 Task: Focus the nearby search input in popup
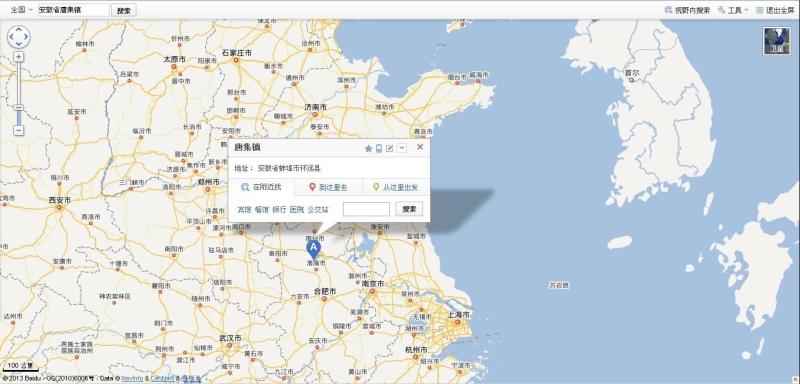point(366,209)
